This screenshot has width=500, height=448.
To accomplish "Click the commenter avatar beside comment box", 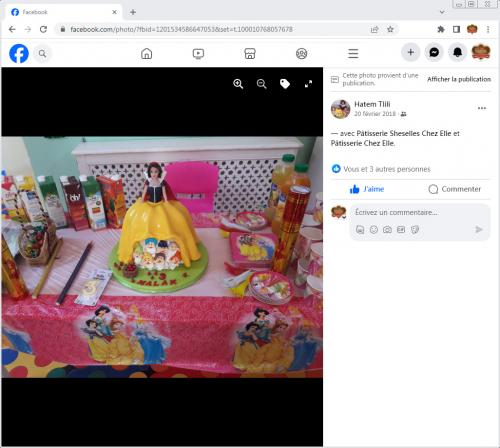I will pos(339,212).
